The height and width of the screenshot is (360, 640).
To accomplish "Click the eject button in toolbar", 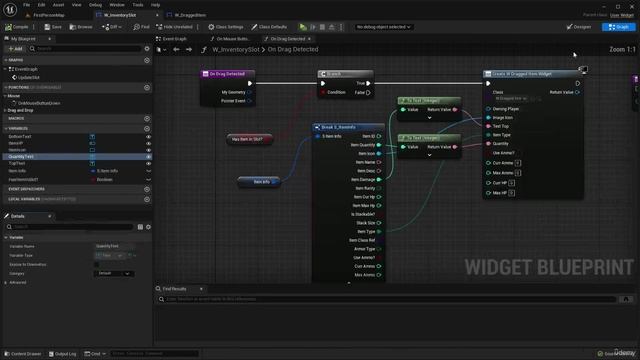I will (332, 27).
